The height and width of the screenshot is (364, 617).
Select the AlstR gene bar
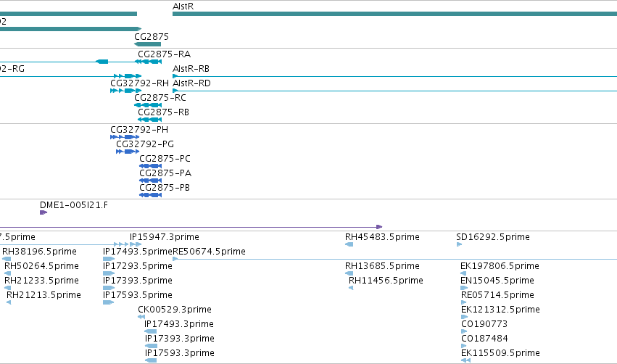point(394,14)
